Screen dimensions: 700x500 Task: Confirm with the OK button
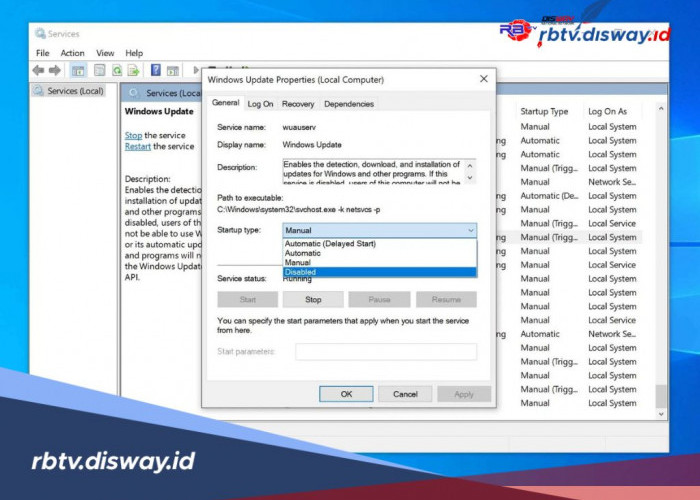click(346, 394)
